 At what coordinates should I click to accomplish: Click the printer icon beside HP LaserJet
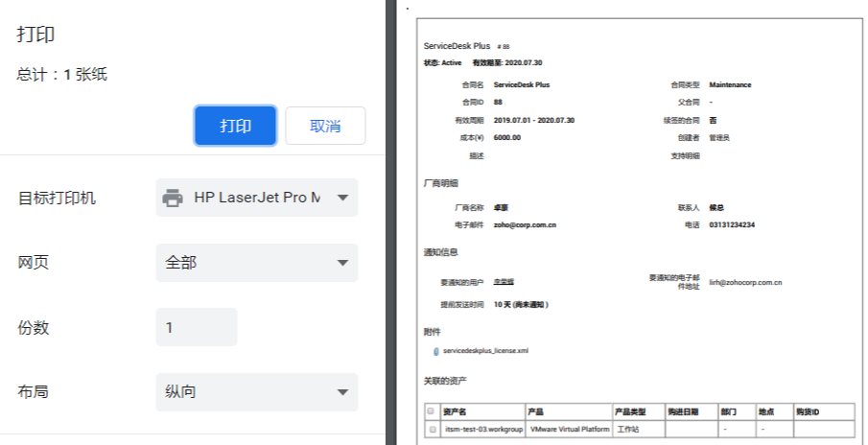point(173,198)
